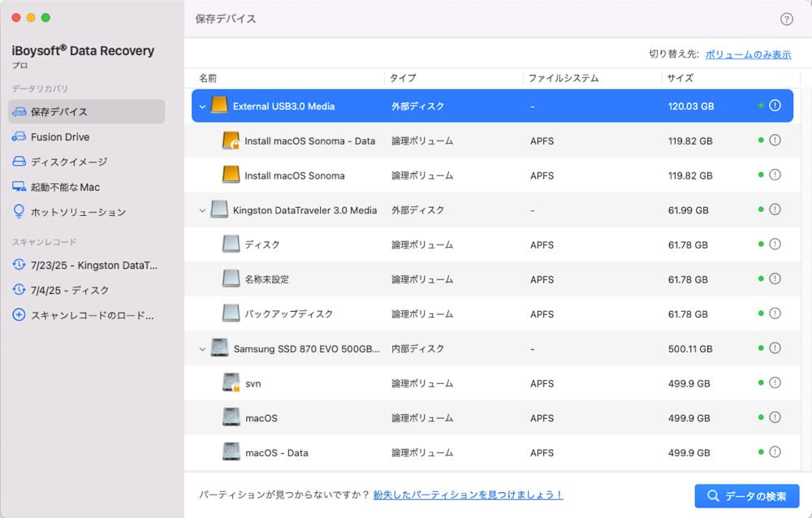This screenshot has height=518, width=812.
Task: Select the バックアップディスク volume name
Action: 288,314
